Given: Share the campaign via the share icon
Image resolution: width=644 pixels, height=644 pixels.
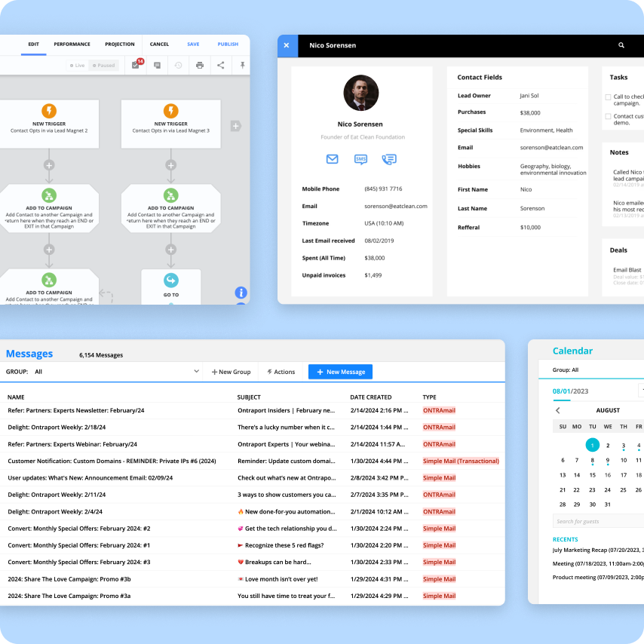Looking at the screenshot, I should 220,65.
